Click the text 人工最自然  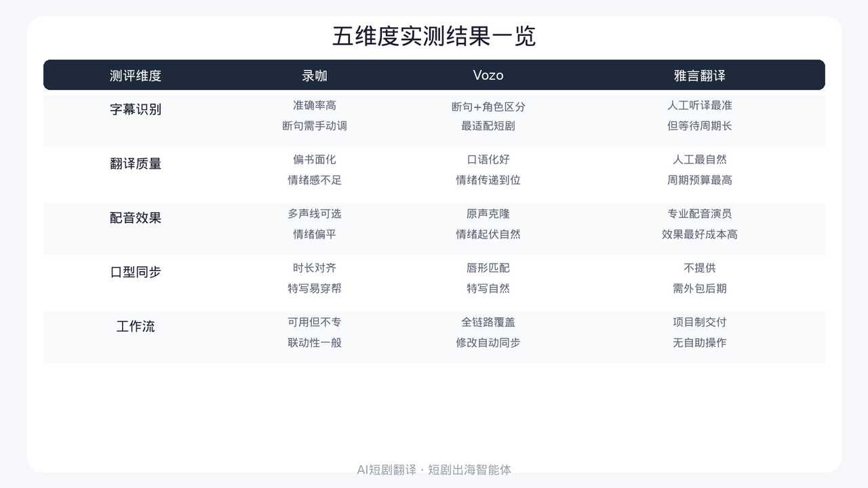point(700,159)
